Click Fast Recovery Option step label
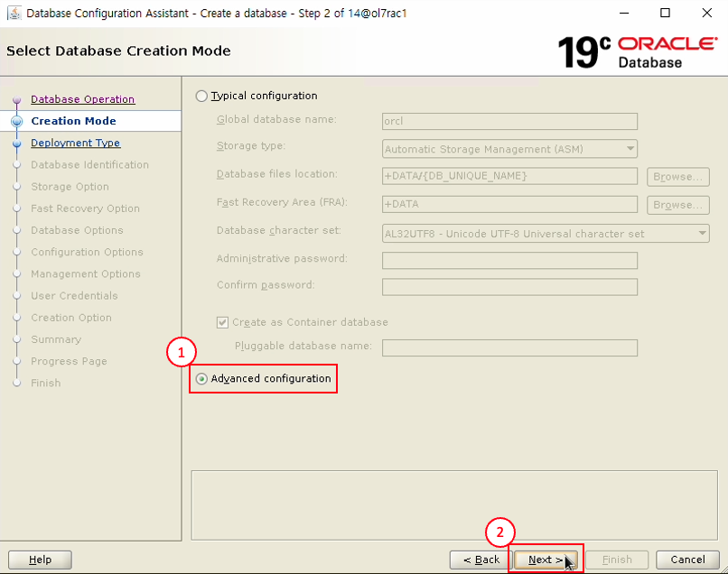This screenshot has width=728, height=574. click(85, 208)
